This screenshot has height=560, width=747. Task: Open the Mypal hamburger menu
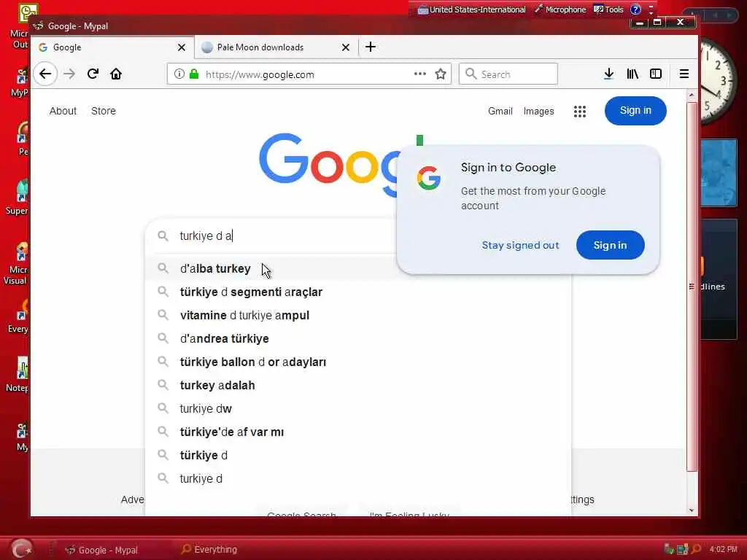684,74
